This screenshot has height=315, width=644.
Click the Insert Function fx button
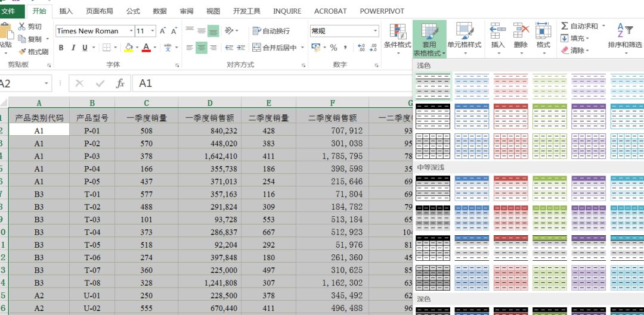[x=120, y=83]
